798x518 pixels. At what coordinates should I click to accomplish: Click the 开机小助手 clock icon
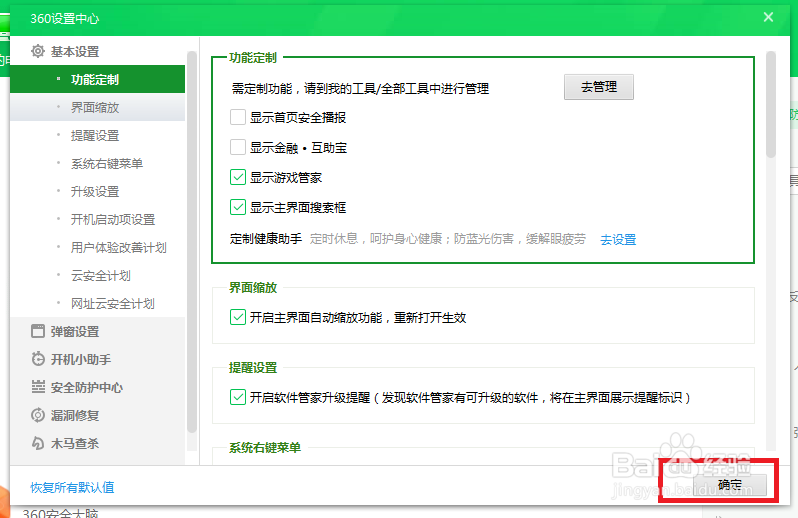click(x=38, y=359)
